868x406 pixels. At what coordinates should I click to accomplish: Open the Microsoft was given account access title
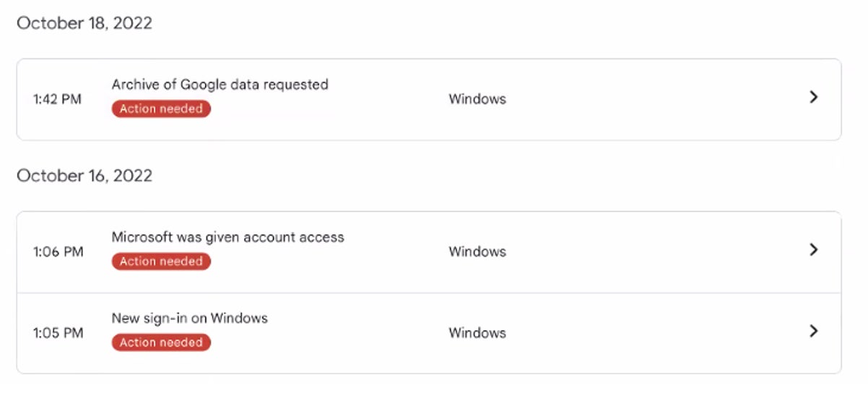227,237
